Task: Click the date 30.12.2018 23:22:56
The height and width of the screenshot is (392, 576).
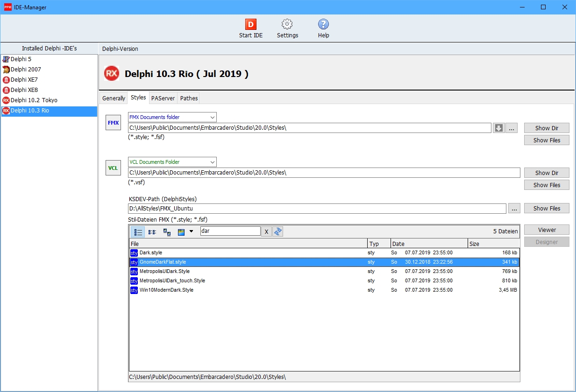Action: point(429,262)
